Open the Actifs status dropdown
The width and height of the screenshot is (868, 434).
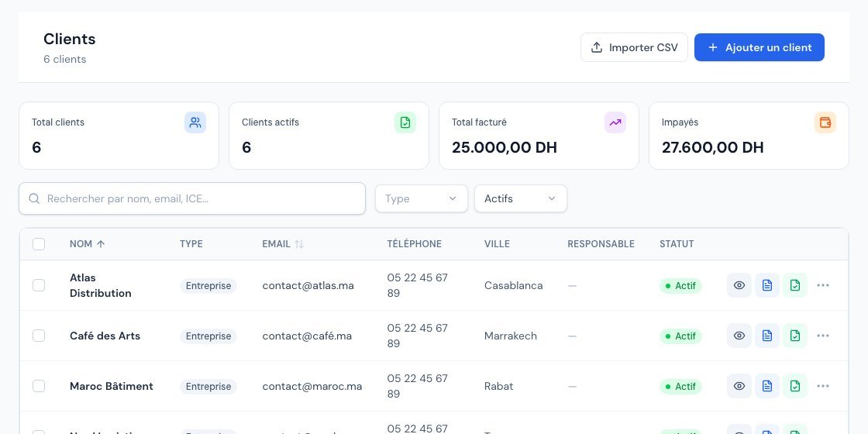click(520, 198)
